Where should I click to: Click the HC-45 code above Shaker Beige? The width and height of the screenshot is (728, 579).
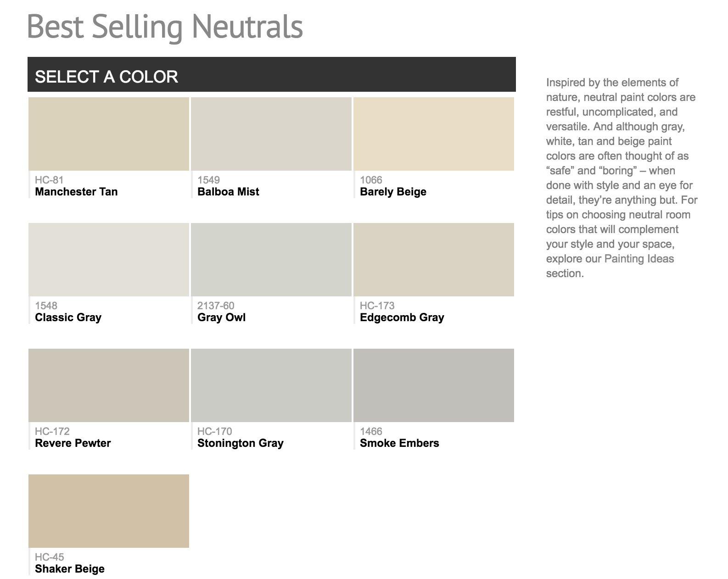point(48,557)
